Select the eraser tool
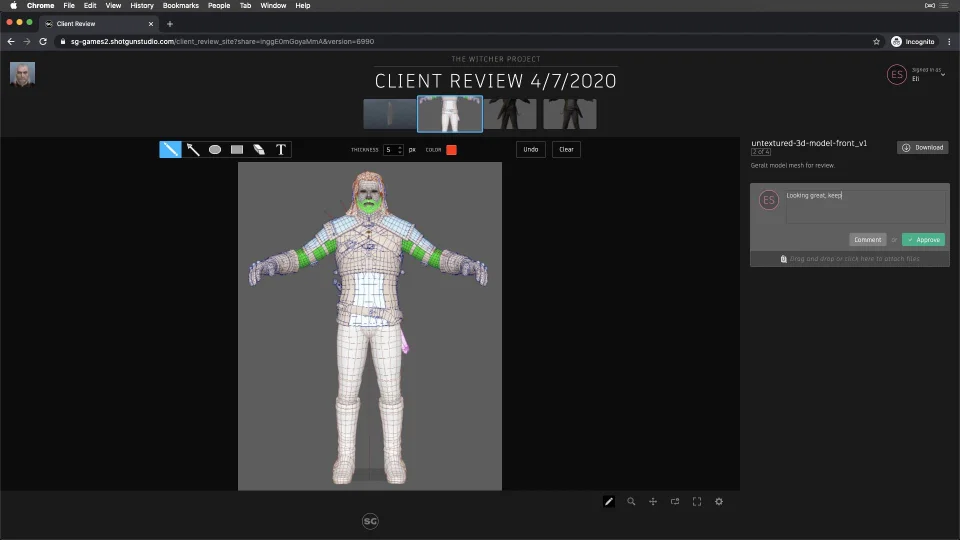This screenshot has width=960, height=540. (259, 149)
